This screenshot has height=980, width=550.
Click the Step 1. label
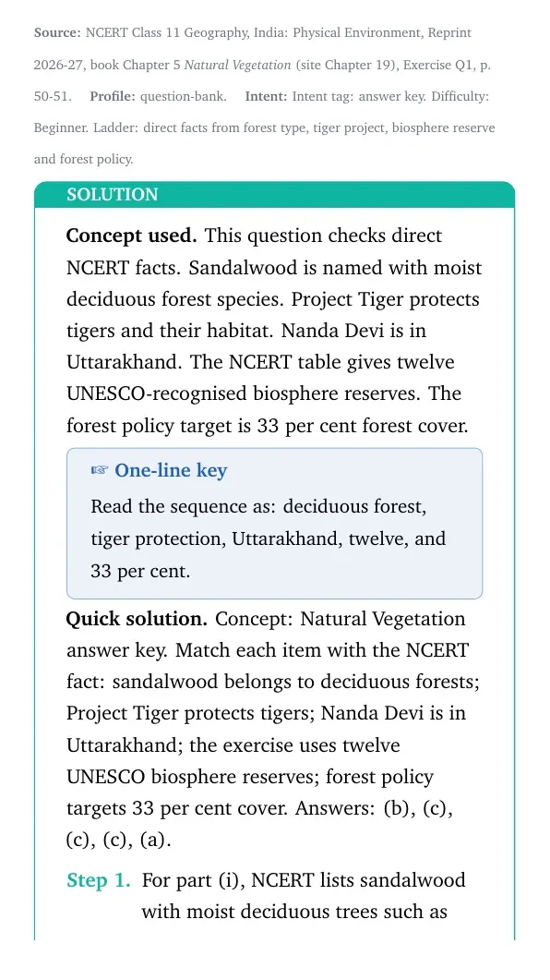[x=99, y=880]
